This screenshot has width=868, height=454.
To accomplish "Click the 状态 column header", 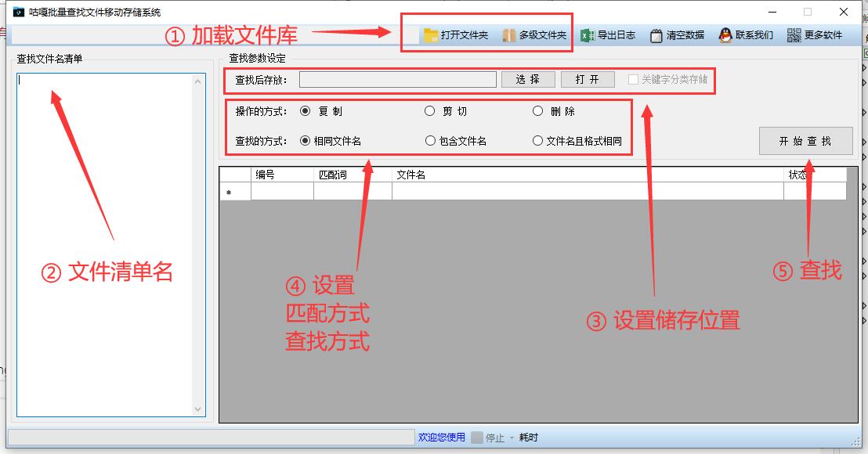I will [815, 175].
